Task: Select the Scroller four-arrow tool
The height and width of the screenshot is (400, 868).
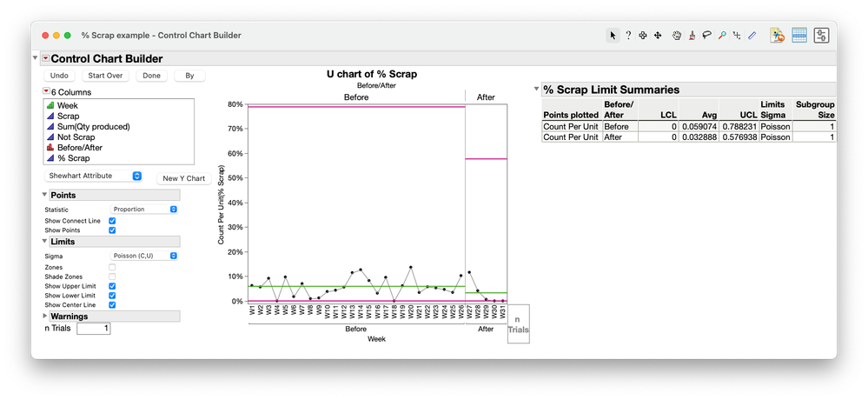Action: pos(659,36)
